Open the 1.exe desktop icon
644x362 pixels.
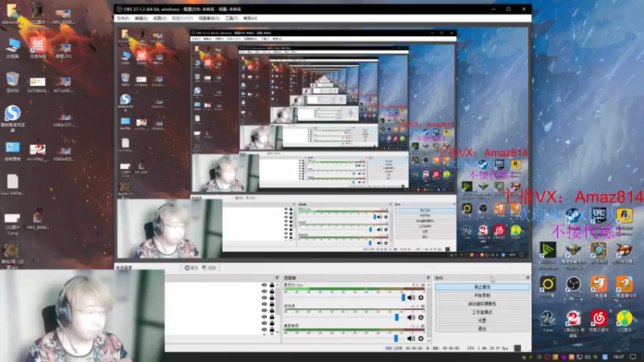click(x=547, y=321)
